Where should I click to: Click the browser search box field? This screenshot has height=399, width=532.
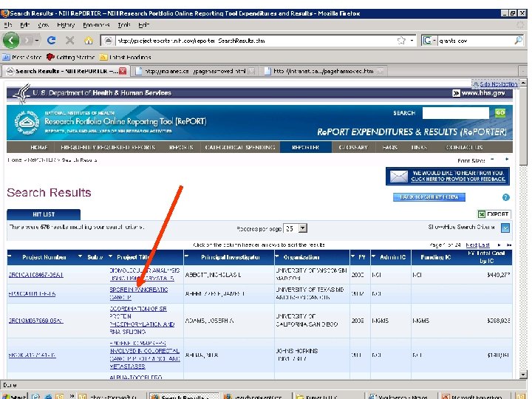(475, 41)
